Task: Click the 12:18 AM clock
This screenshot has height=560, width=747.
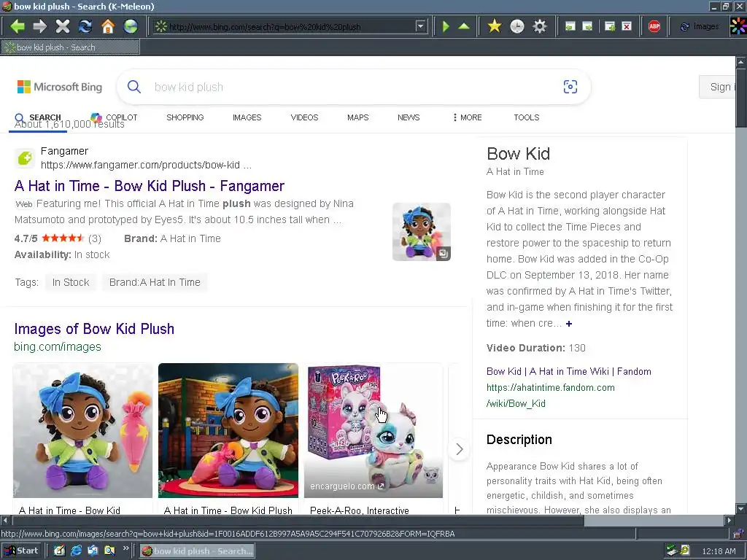Action: coord(719,551)
